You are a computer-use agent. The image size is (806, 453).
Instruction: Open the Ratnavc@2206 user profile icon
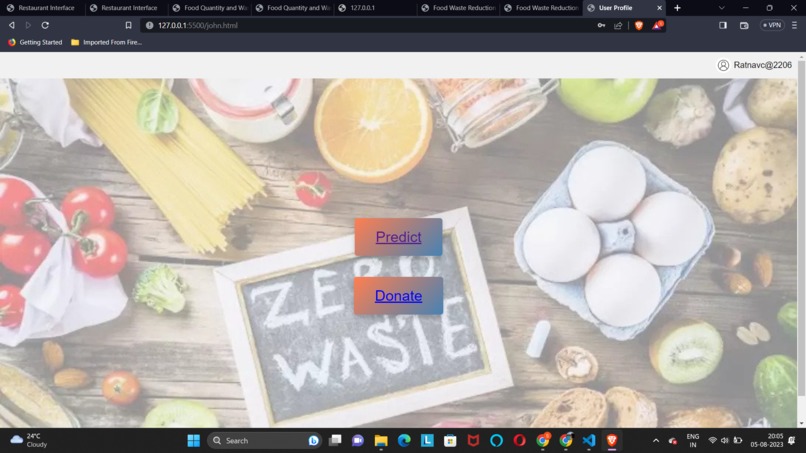coord(723,65)
